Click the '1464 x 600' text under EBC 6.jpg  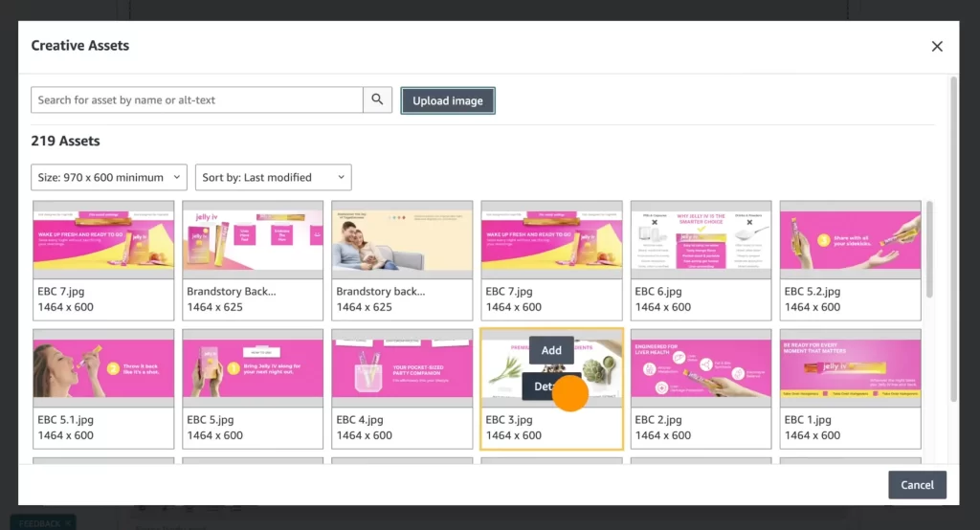coord(662,307)
